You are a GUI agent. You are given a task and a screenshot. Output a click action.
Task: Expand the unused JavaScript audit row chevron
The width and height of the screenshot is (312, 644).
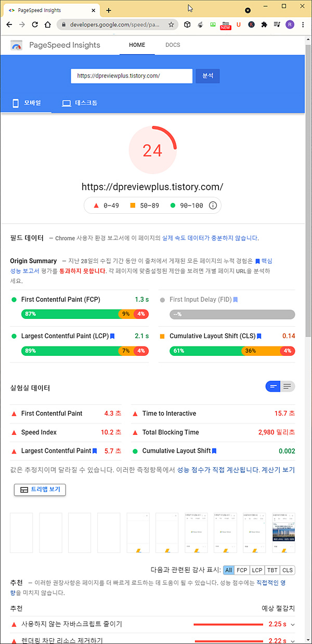(x=292, y=624)
